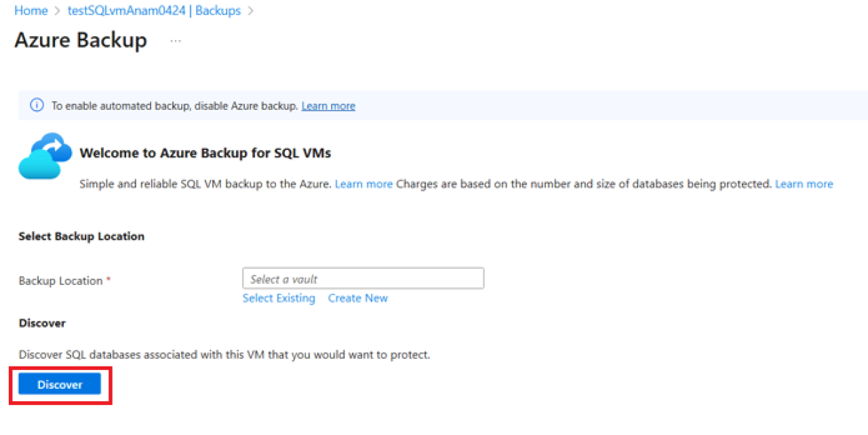Open the ellipsis menu beside Azure Backup

click(x=176, y=41)
